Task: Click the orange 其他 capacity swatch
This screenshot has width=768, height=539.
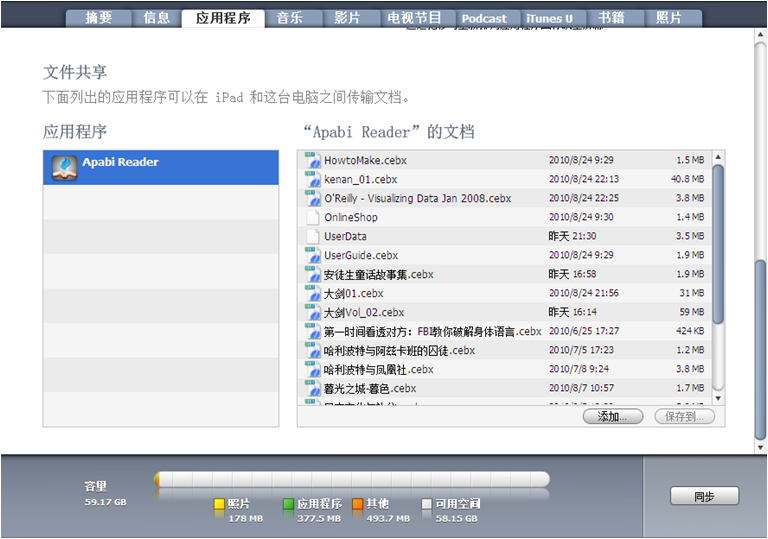Action: coord(358,504)
